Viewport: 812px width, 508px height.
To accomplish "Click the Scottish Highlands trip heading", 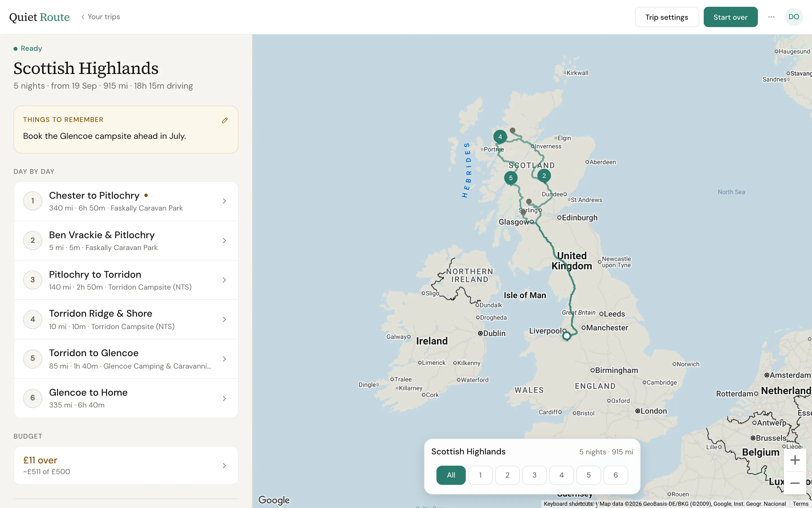I will [x=86, y=68].
